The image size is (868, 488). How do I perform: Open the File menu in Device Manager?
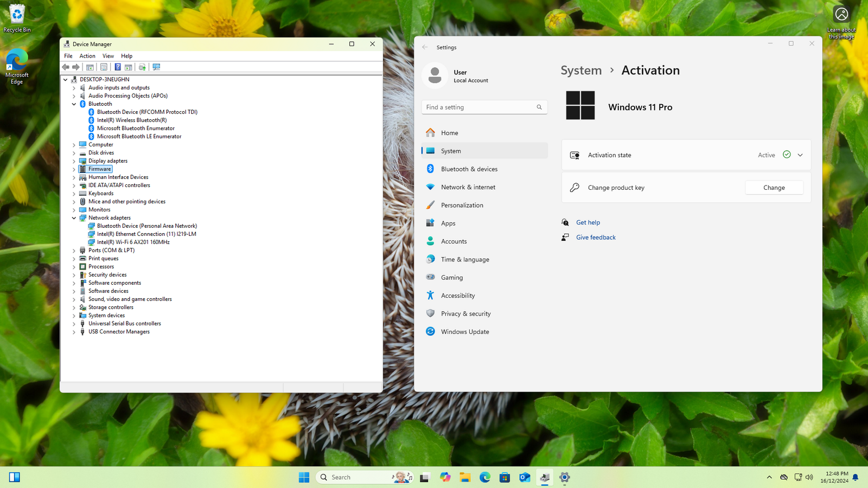click(68, 56)
